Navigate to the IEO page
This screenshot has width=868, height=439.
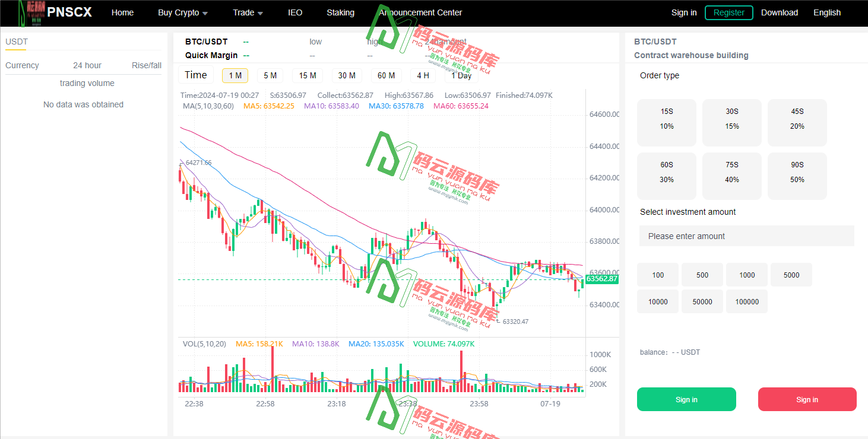[x=295, y=12]
